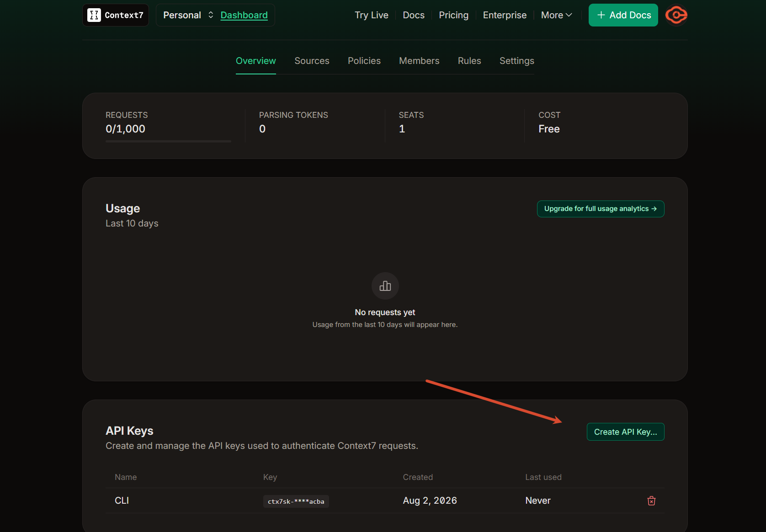Open the Settings tab
The height and width of the screenshot is (532, 766).
(517, 61)
